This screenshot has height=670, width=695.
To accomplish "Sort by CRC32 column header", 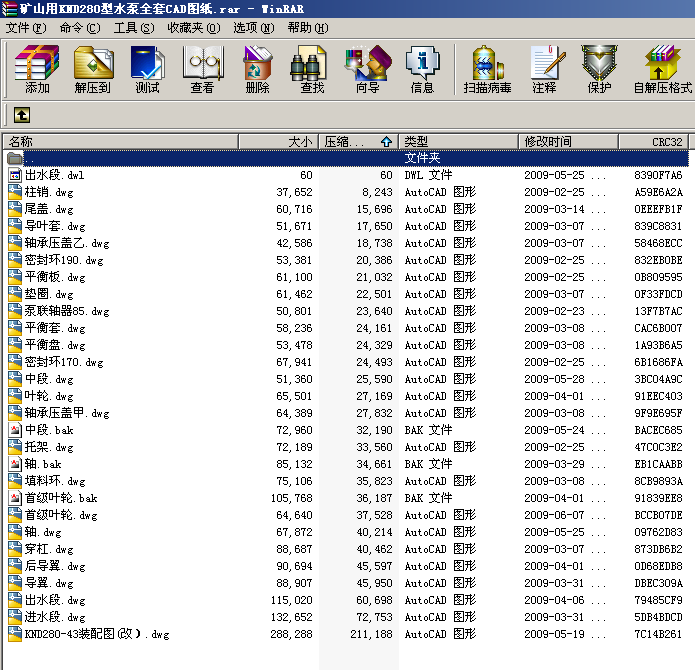I will 653,142.
